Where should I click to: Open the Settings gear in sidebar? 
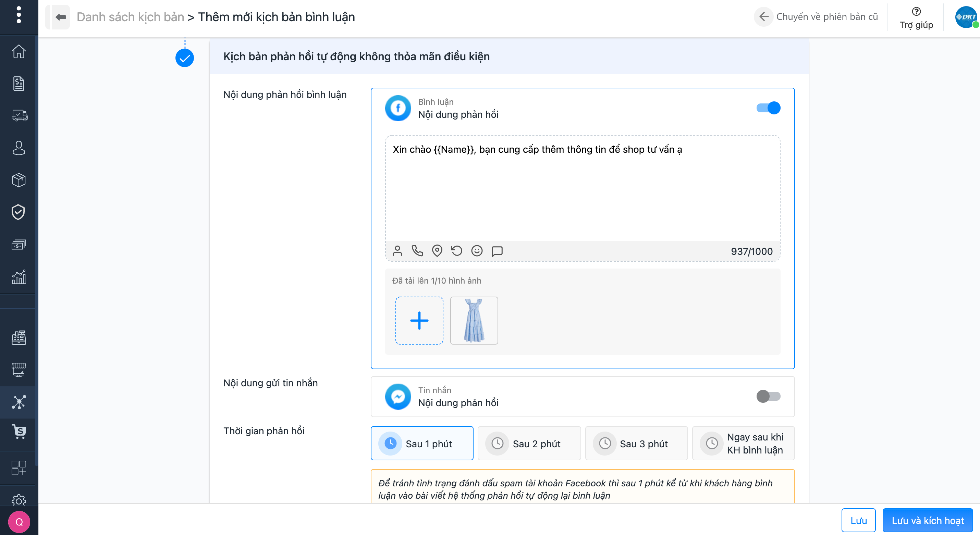pyautogui.click(x=19, y=500)
